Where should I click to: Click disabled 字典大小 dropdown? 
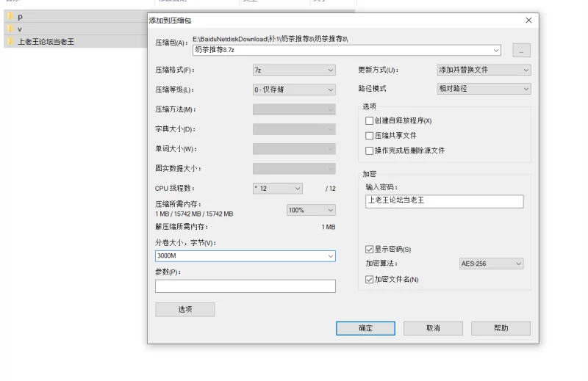tap(294, 129)
